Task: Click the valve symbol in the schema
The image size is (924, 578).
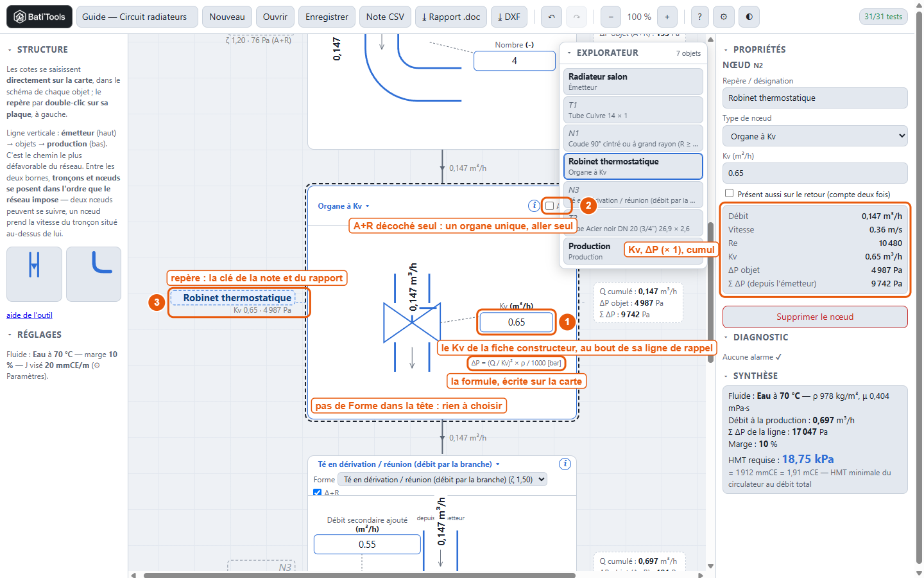Action: pos(412,322)
